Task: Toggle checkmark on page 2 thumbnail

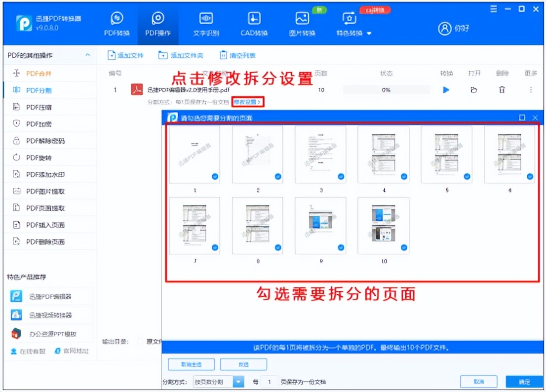Action: point(278,177)
